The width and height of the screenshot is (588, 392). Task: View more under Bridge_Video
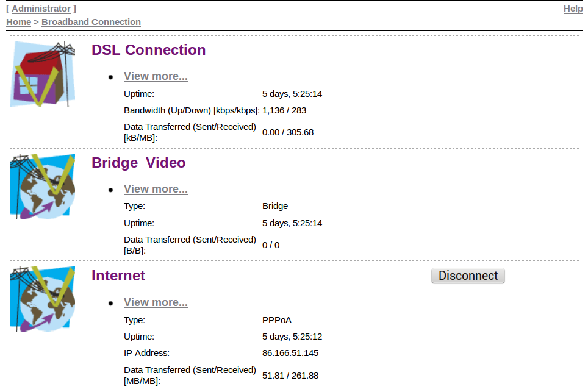(x=156, y=189)
